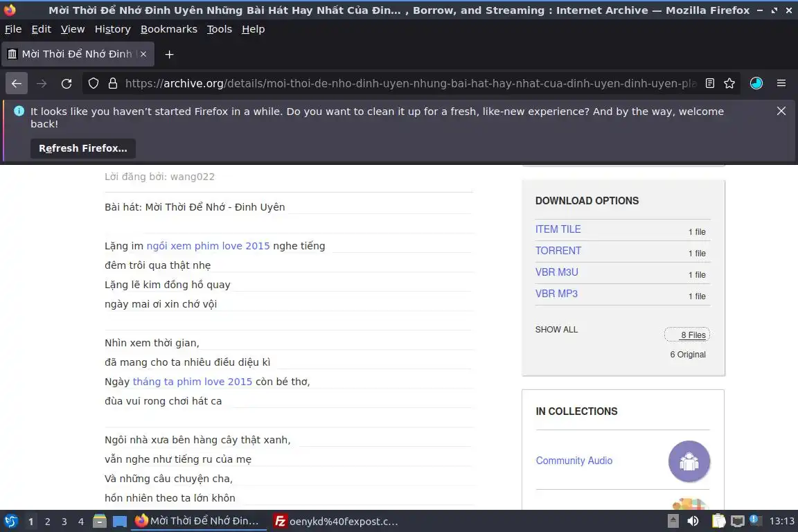Screen dimensions: 798x532
Task: Open the VBR M3U download link
Action: [x=557, y=272]
